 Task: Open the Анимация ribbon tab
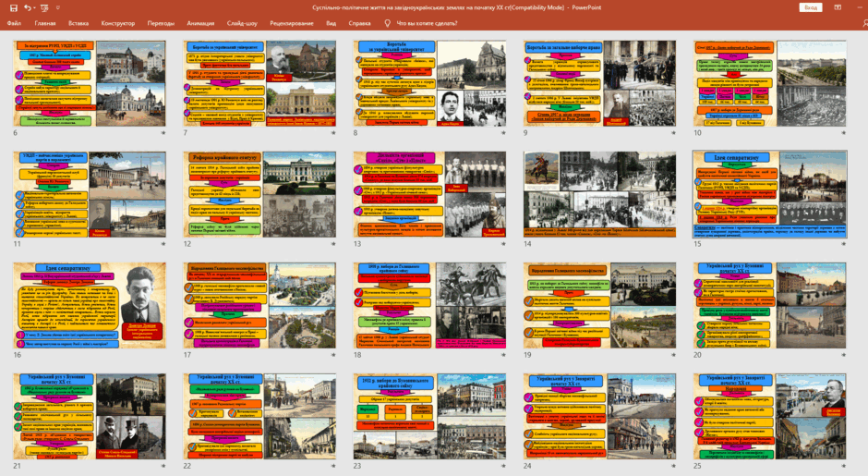coord(200,23)
